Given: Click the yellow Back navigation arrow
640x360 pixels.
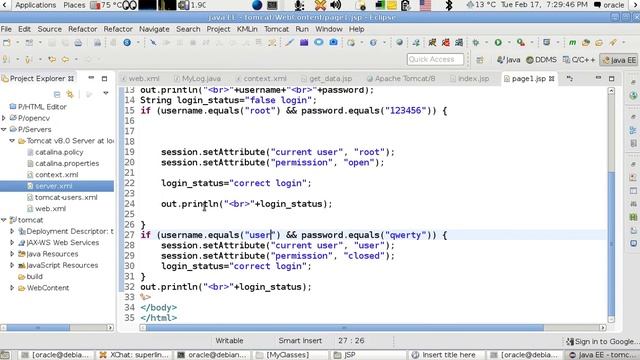Looking at the screenshot, I should pyautogui.click(x=65, y=60).
